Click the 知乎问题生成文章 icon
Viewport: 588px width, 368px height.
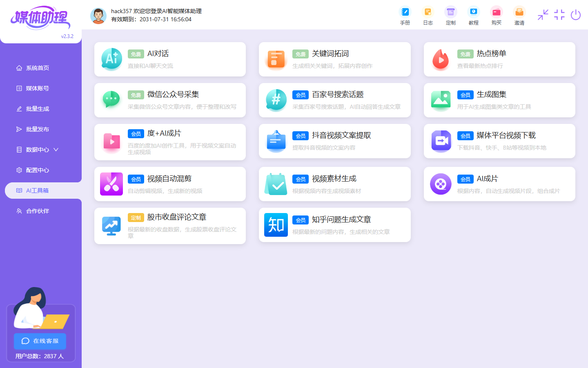(276, 225)
